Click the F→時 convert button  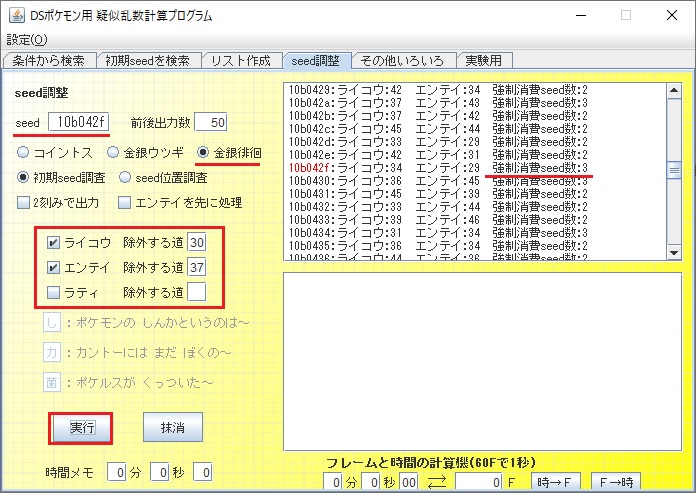click(616, 482)
